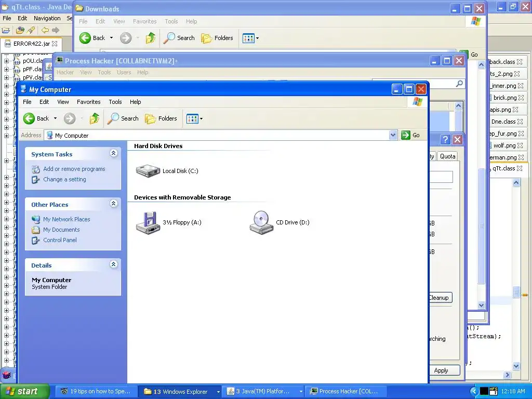Click forward arrow in Java Decompiler toolbar

(x=56, y=30)
